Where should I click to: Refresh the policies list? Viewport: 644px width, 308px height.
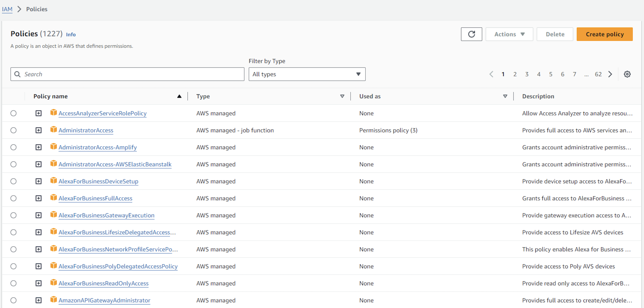point(471,34)
